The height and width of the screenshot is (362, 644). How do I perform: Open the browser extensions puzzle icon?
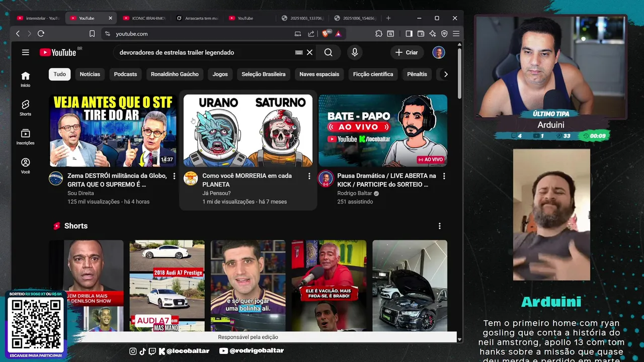tap(379, 34)
